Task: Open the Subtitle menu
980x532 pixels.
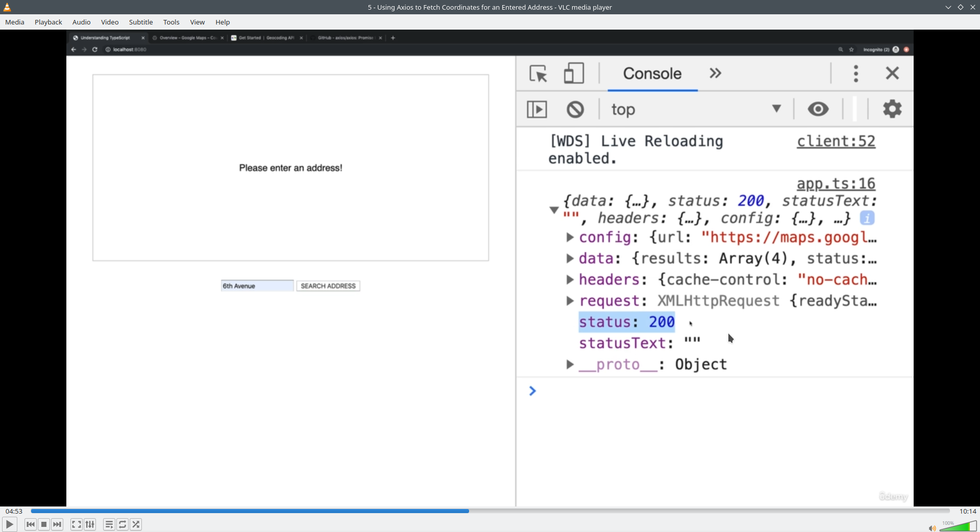Action: coord(141,22)
